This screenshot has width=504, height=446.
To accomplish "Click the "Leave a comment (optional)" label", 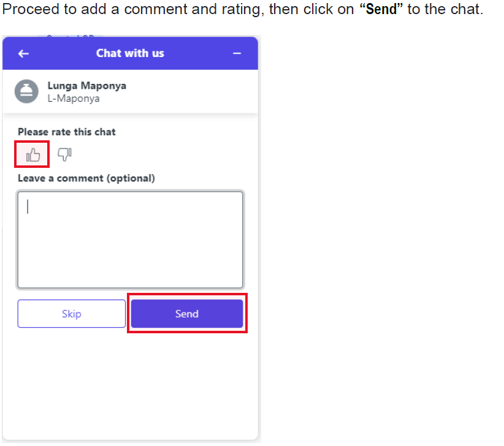I will tap(86, 178).
